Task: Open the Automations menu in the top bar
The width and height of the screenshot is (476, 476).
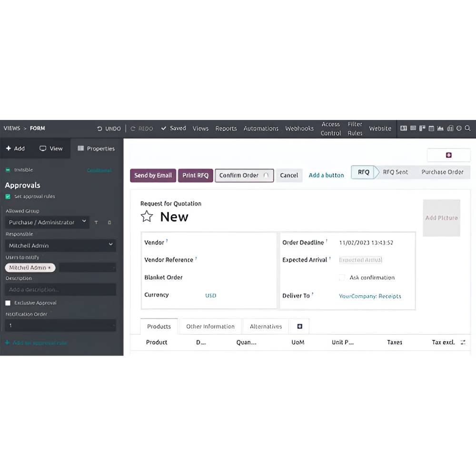Action: (261, 128)
